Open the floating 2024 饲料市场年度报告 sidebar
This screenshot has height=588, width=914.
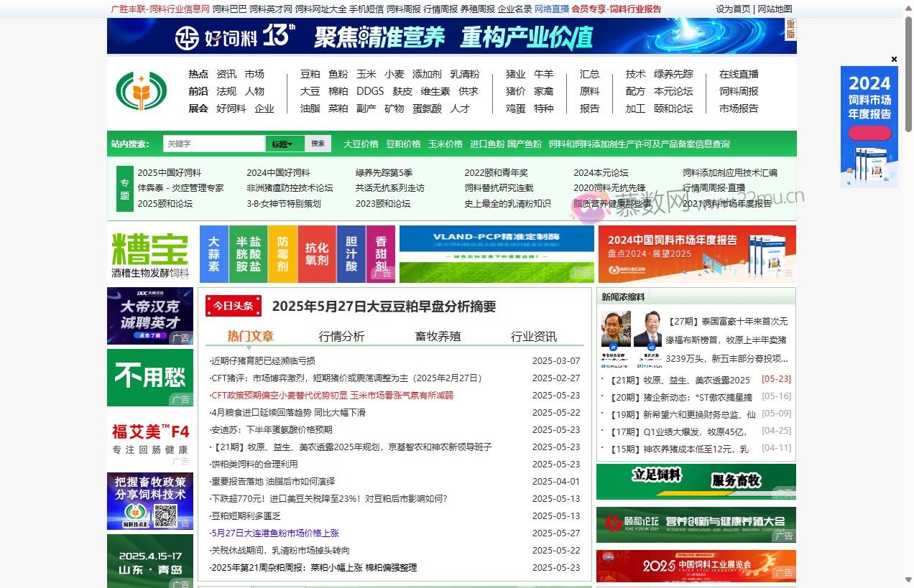(x=869, y=126)
